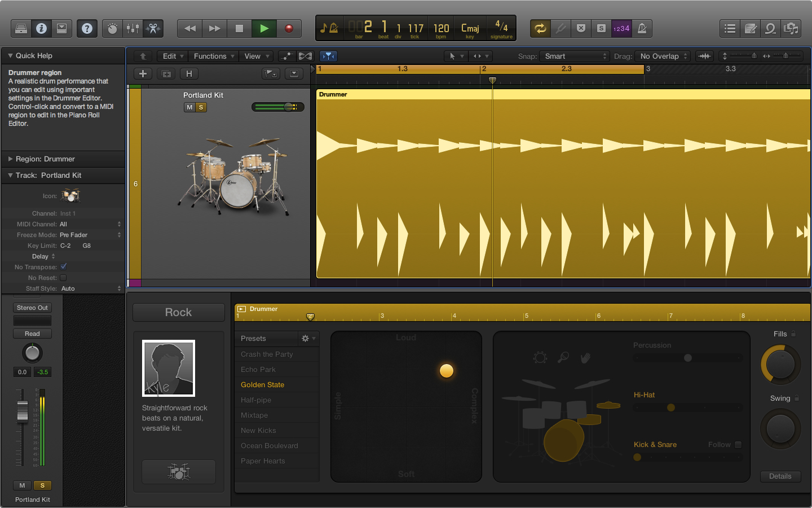The width and height of the screenshot is (812, 508).
Task: Open the Snap Smart dropdown
Action: point(574,56)
